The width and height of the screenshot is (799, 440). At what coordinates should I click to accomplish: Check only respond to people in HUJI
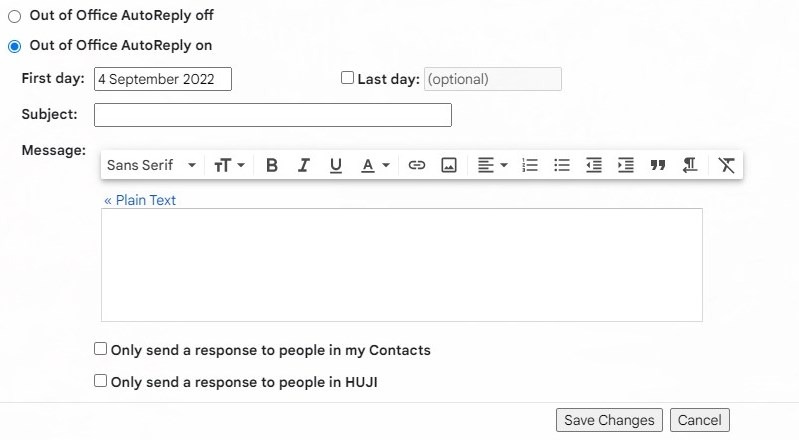pos(100,381)
